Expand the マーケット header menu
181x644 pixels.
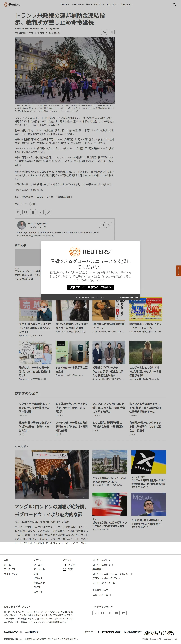click(78, 5)
